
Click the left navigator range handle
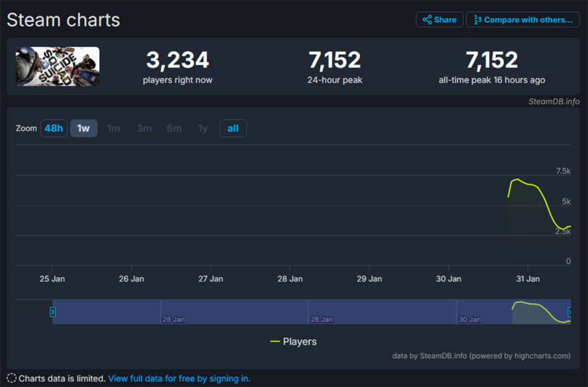click(53, 312)
